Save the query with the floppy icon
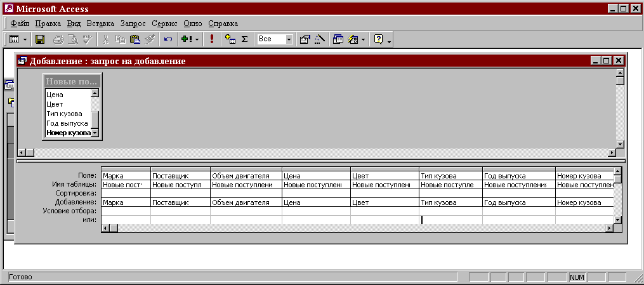Image resolution: width=644 pixels, height=285 pixels. (40, 39)
